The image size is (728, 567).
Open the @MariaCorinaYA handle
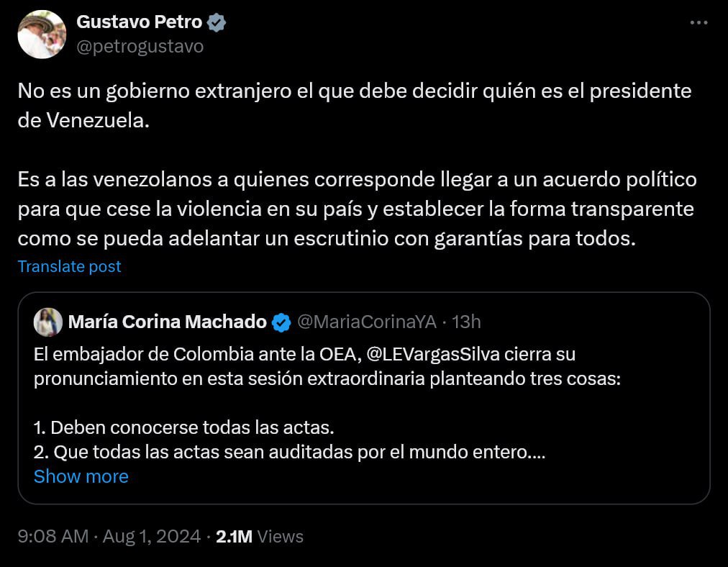click(366, 322)
